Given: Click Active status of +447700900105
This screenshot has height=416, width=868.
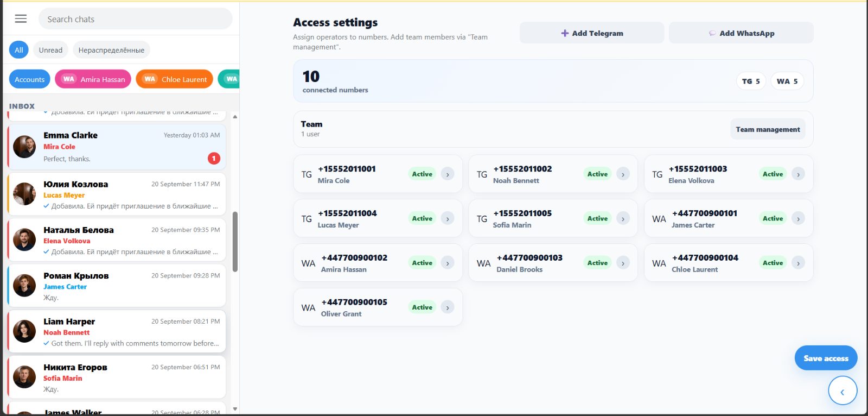Looking at the screenshot, I should click(422, 308).
